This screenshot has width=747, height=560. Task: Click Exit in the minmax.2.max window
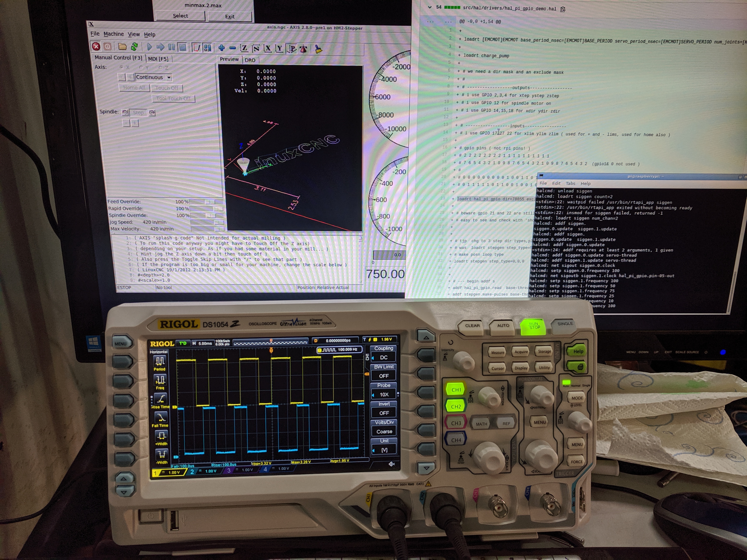(x=230, y=17)
